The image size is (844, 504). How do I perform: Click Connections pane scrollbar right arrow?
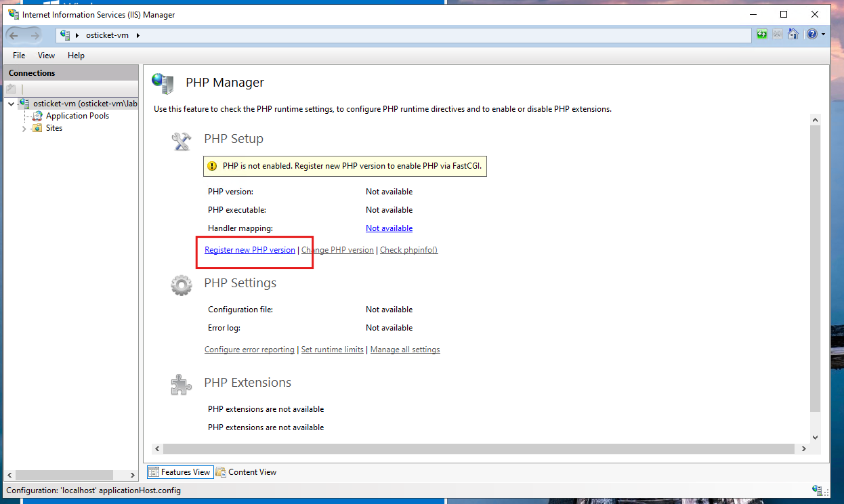tap(133, 475)
